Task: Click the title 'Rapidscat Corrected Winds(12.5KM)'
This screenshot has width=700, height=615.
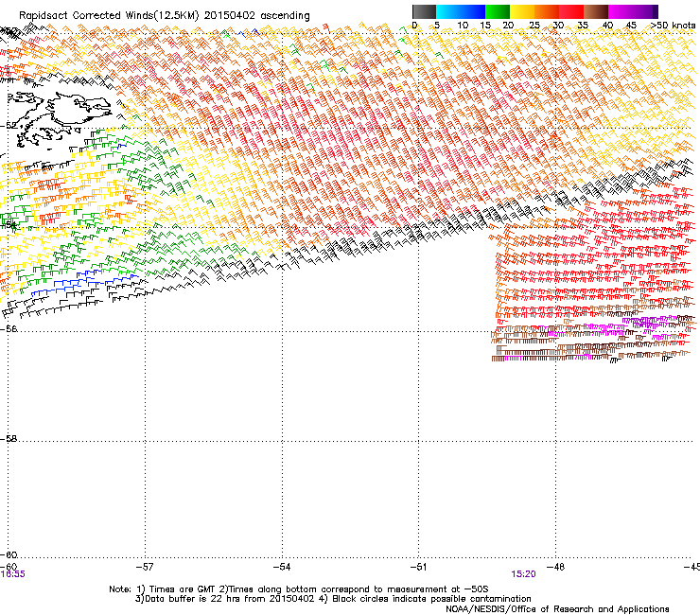Action: (109, 15)
